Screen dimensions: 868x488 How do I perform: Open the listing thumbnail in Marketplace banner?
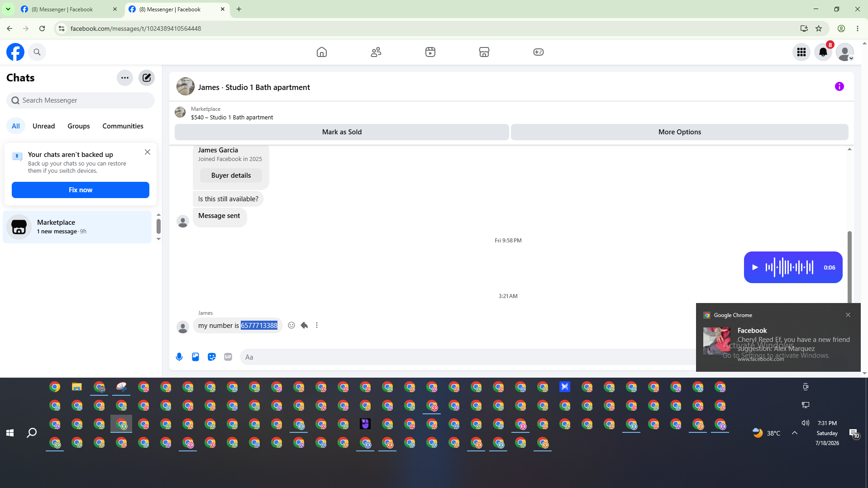click(180, 112)
